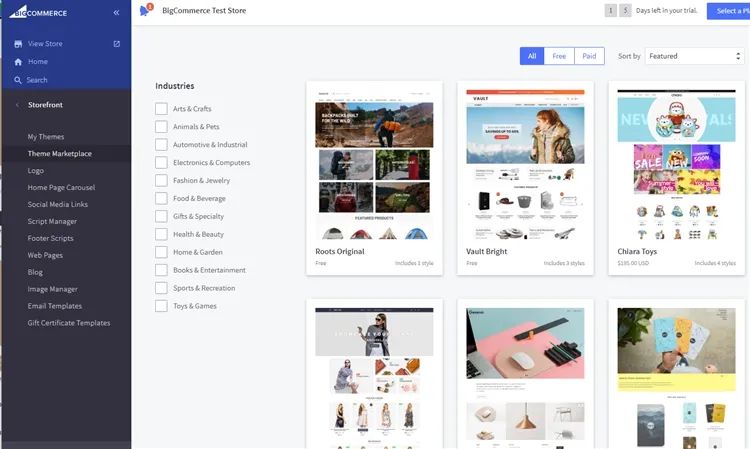Open the Chiara Toys theme thumbnail
This screenshot has height=449, width=750.
(x=676, y=164)
